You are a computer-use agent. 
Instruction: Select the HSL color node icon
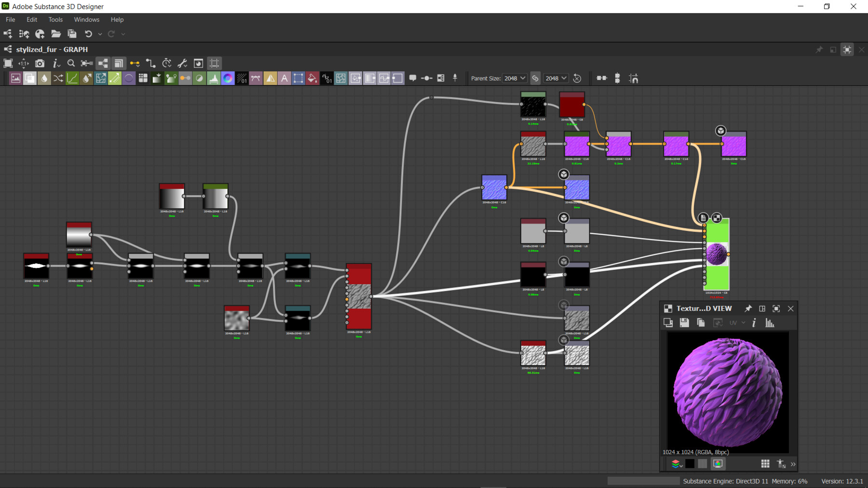pos(227,78)
